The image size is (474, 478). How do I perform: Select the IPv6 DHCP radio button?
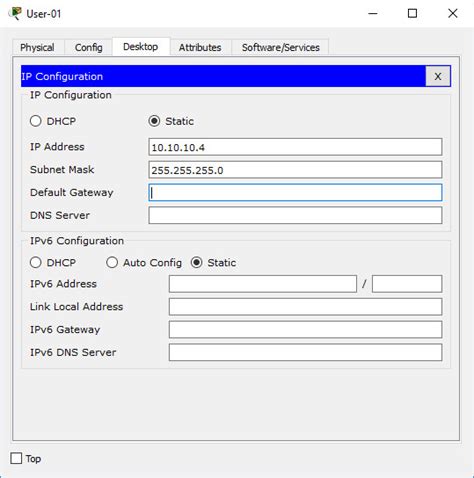[36, 263]
